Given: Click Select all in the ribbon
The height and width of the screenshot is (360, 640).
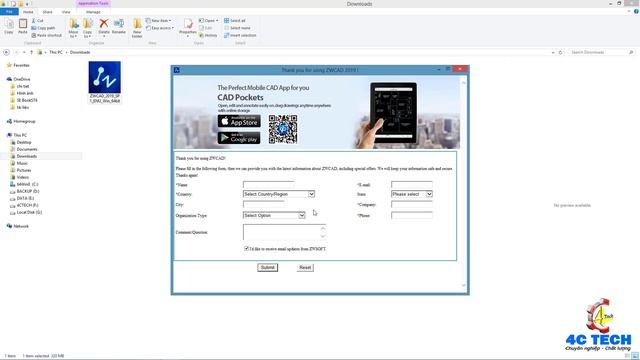Looking at the screenshot, I should pos(235,20).
